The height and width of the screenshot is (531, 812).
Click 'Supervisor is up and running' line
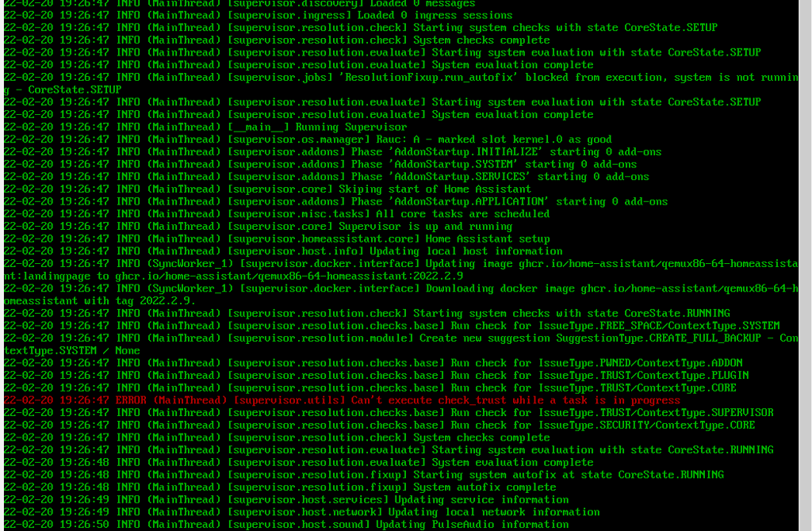[x=258, y=226]
